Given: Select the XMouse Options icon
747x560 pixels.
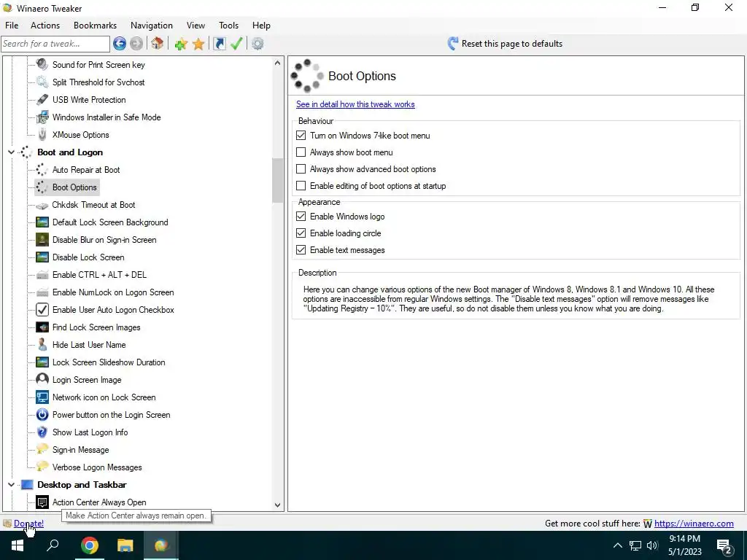Looking at the screenshot, I should coord(42,135).
